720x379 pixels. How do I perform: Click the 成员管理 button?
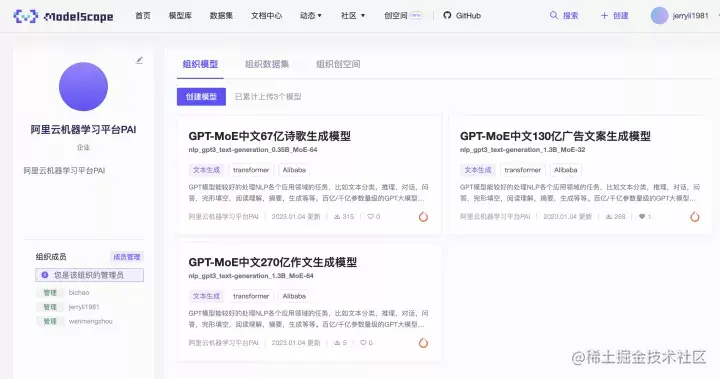click(x=127, y=257)
